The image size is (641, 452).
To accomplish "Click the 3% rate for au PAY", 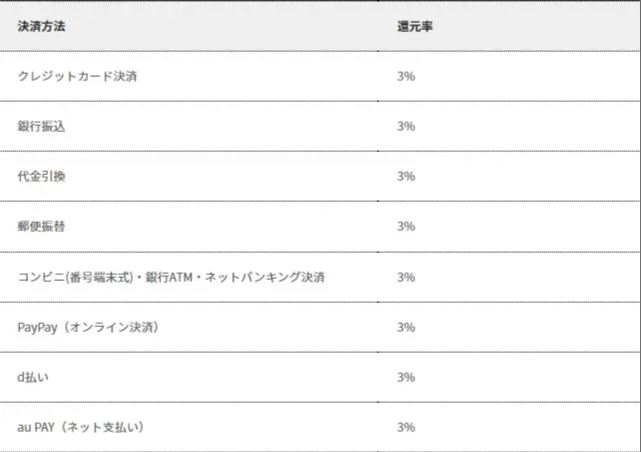I will pyautogui.click(x=406, y=427).
